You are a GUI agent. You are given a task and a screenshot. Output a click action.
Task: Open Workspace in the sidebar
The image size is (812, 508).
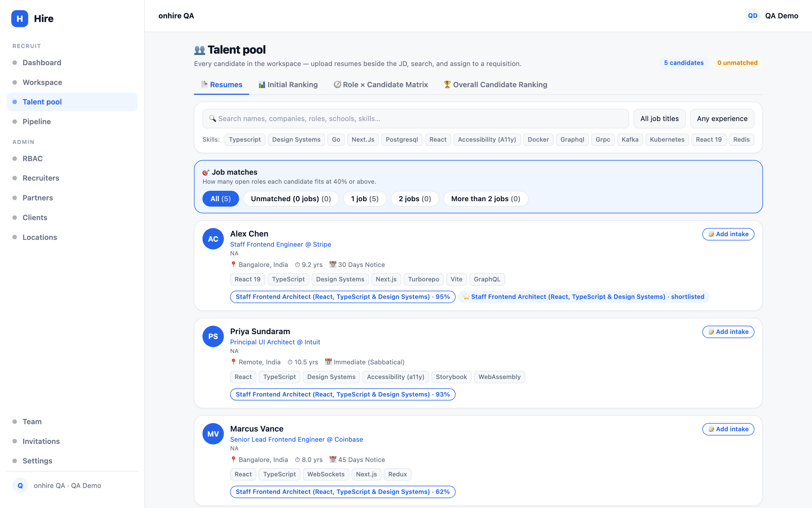pos(72,82)
